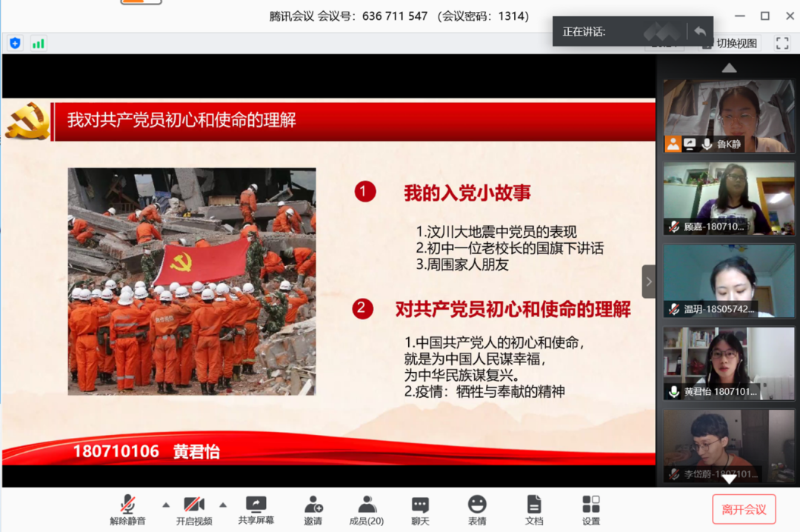Enter fullscreen with the top-right corners icon
The width and height of the screenshot is (800, 532).
(782, 44)
